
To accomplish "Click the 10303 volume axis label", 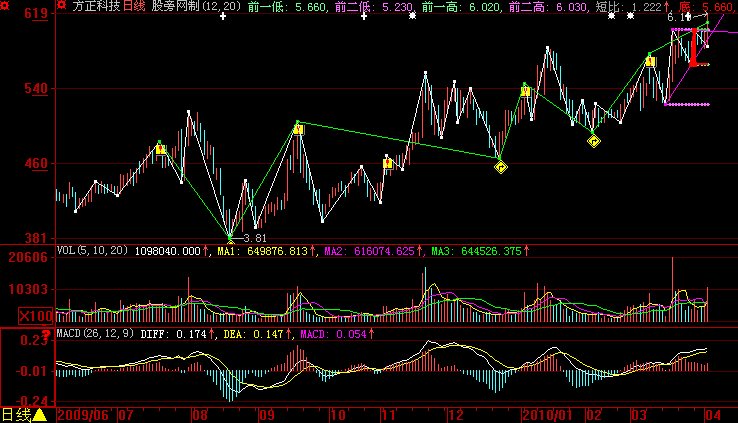I will (28, 289).
